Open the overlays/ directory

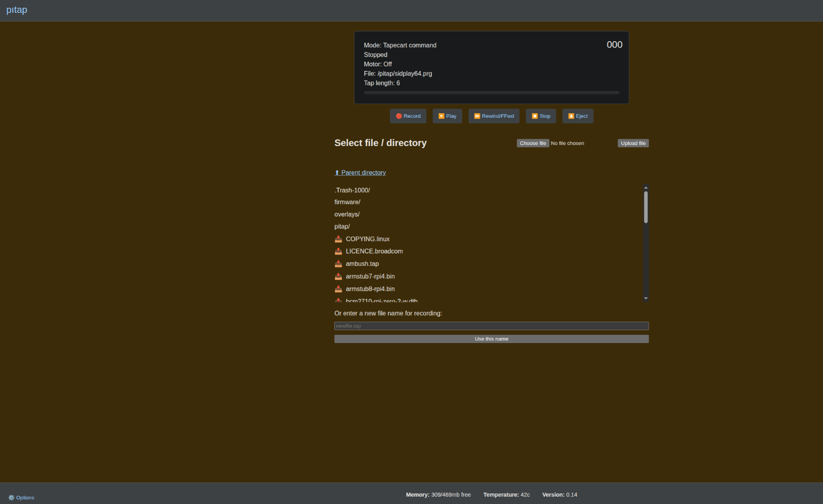tap(347, 214)
